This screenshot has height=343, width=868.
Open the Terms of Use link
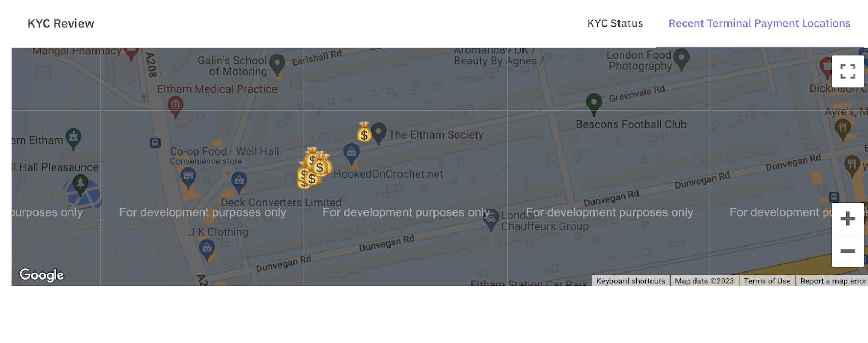(x=767, y=281)
